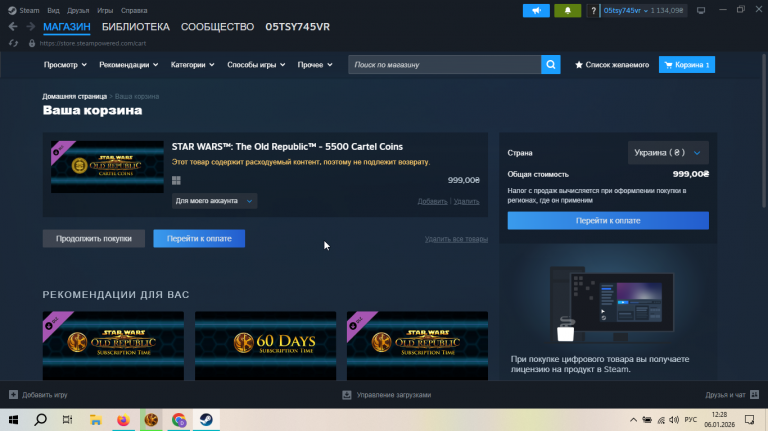Open Chrome from the taskbar

pos(179,420)
